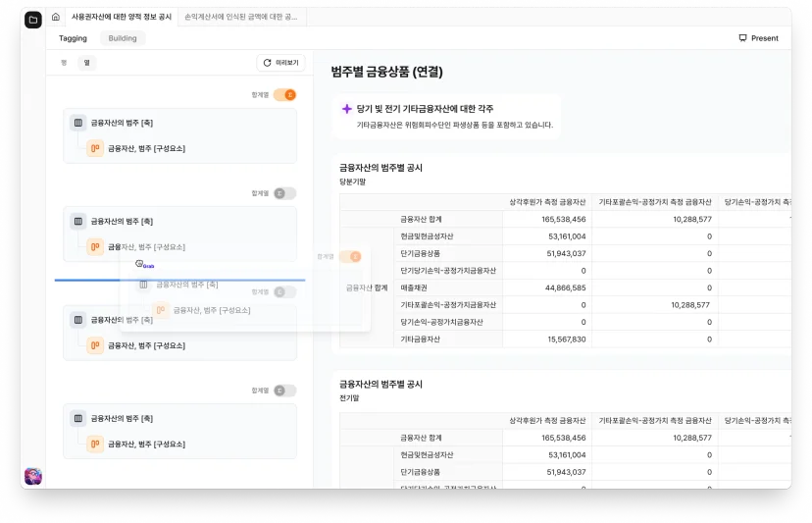Select the Tagging mode tab
Screen dimensions: 812x523
73,38
